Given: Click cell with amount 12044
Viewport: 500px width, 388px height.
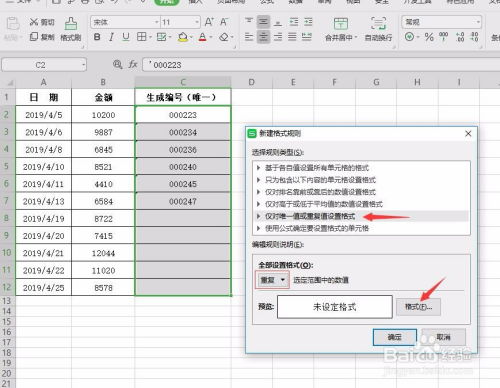Looking at the screenshot, I should tap(103, 253).
